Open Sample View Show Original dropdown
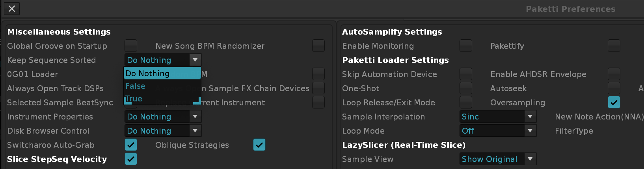644x169 pixels. (498, 159)
